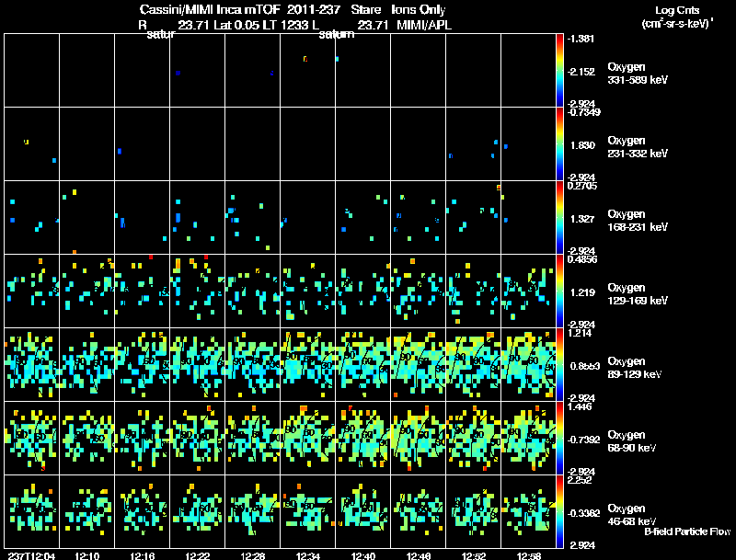Click the '0.2705' color scale value
The width and height of the screenshot is (736, 560).
tap(582, 186)
